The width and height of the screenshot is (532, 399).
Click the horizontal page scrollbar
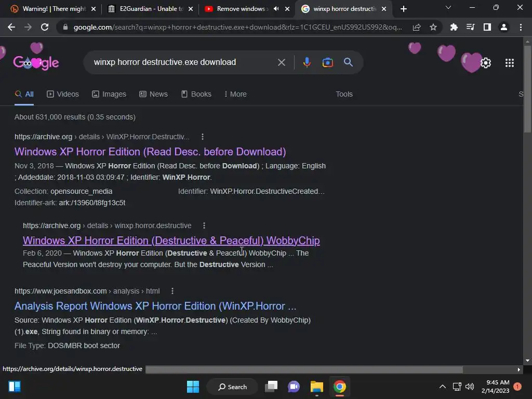(304, 369)
